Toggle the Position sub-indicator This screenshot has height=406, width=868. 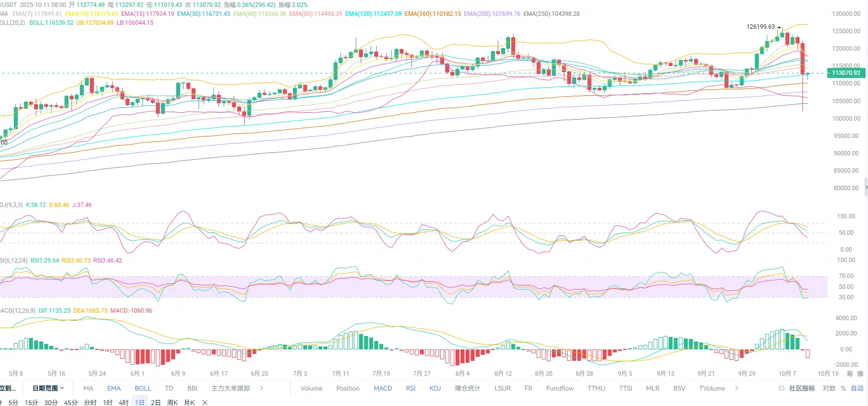[x=348, y=388]
